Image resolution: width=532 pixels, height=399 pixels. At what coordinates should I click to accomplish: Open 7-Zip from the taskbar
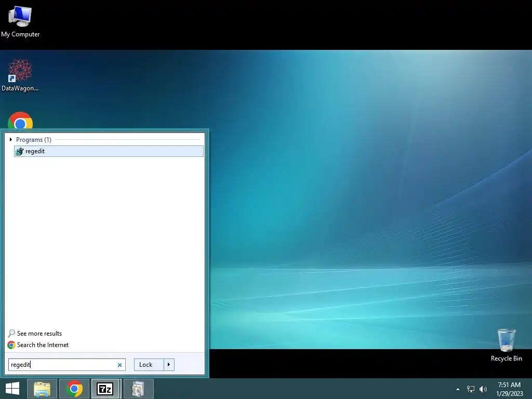(105, 389)
